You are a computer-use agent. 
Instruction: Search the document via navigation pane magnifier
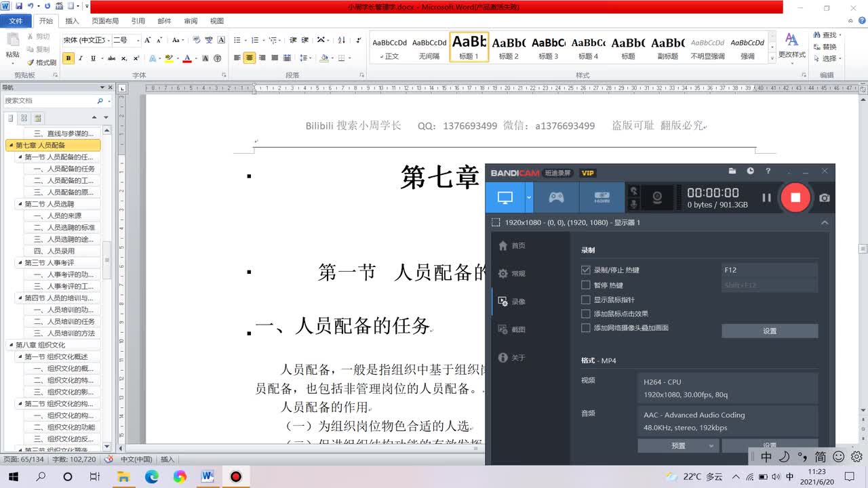100,101
